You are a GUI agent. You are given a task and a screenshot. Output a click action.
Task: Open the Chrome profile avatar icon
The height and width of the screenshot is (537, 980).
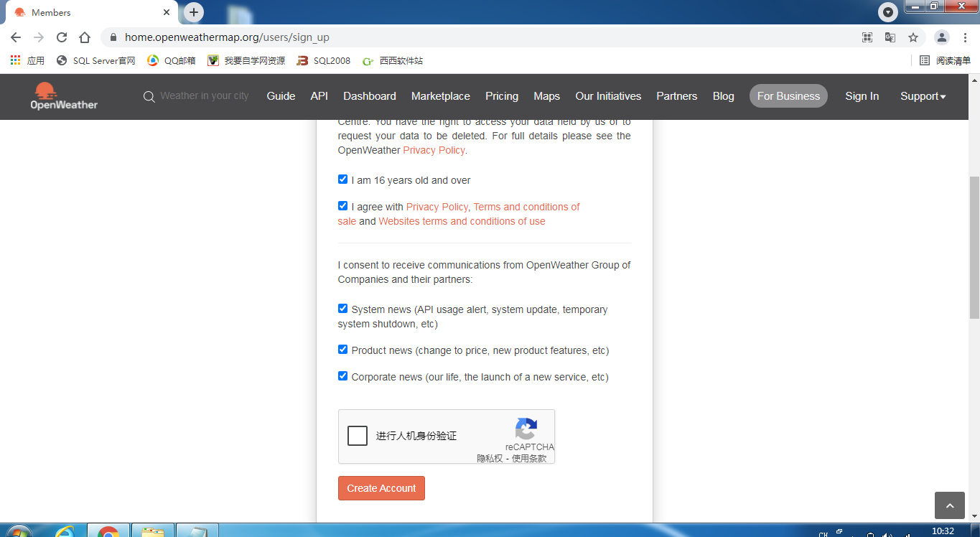tap(942, 37)
